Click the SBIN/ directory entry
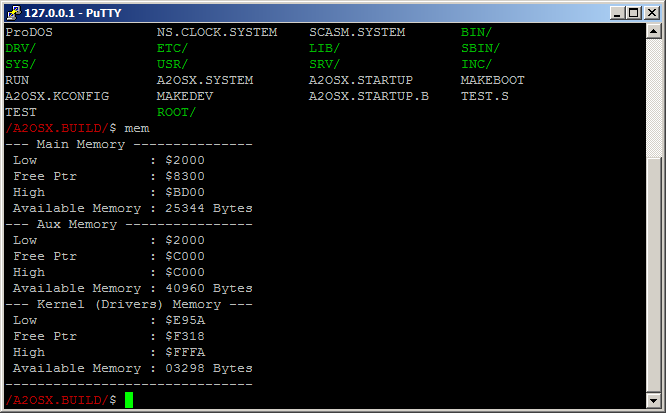 pos(480,48)
